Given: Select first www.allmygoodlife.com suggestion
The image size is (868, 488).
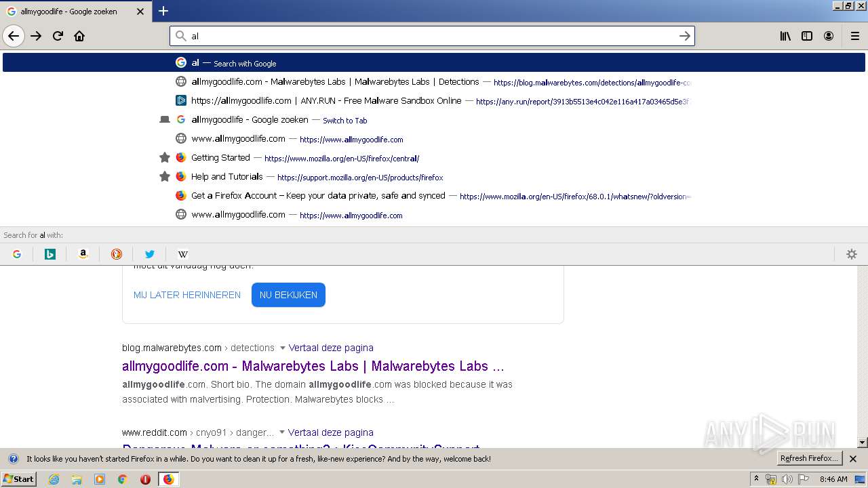Looking at the screenshot, I should pyautogui.click(x=434, y=138).
